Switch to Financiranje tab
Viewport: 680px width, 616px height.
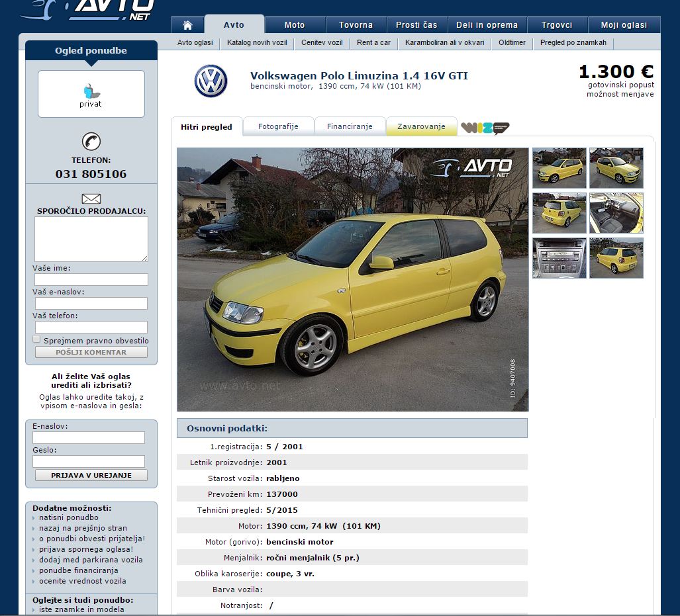pyautogui.click(x=350, y=126)
